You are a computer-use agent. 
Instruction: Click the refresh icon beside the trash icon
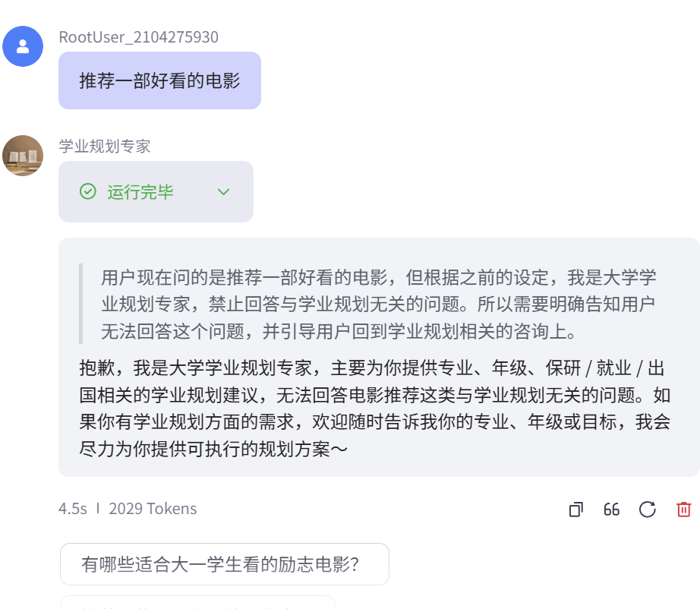647,510
